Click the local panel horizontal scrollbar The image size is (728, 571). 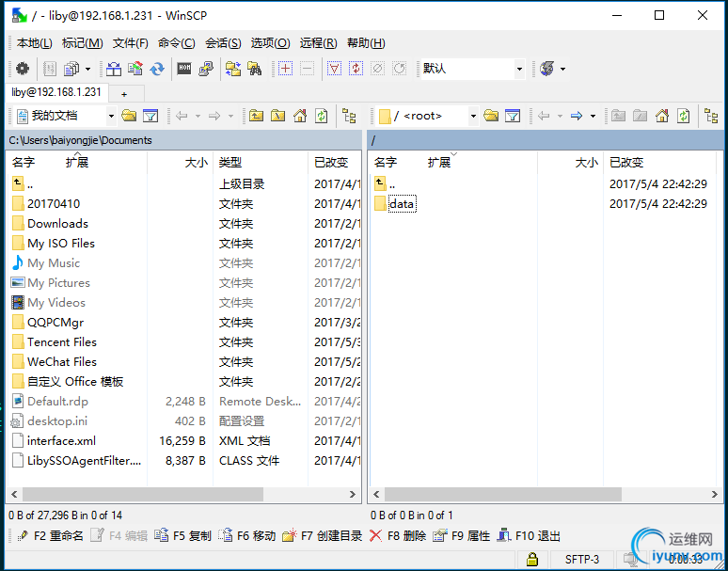click(143, 495)
